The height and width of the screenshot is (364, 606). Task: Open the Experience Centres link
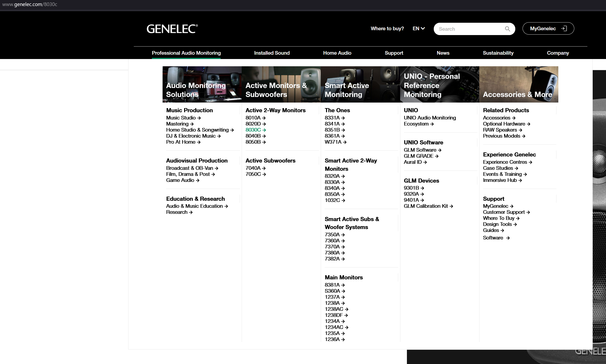click(x=507, y=162)
